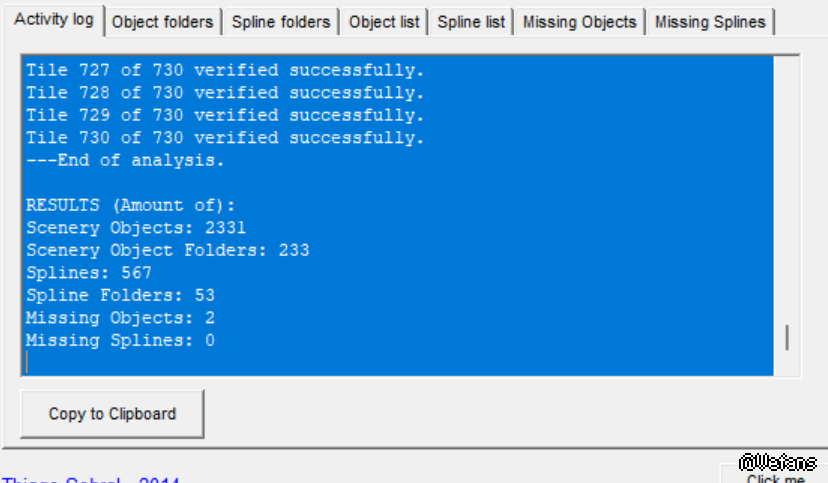Viewport: 828px width, 483px height.
Task: Click the 'End of analysis' log line
Action: pyautogui.click(x=125, y=161)
